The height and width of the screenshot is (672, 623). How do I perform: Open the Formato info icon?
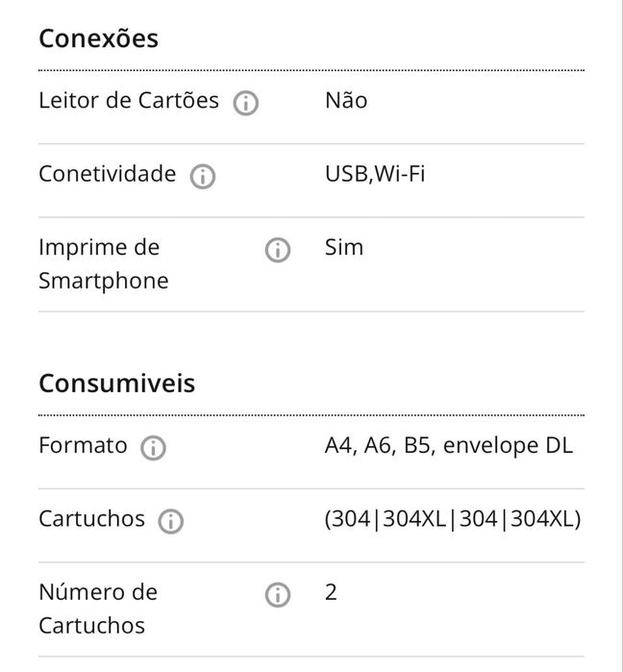(x=153, y=448)
